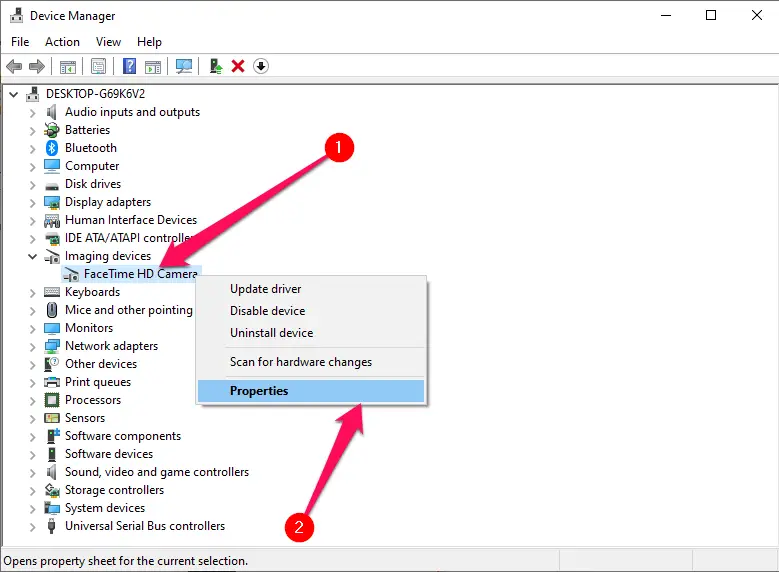Choose Uninstall device from context menu
The image size is (779, 572).
tap(311, 332)
